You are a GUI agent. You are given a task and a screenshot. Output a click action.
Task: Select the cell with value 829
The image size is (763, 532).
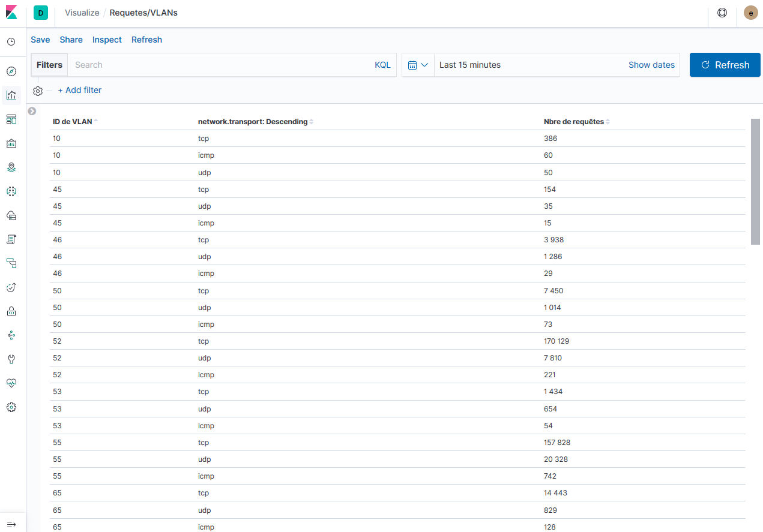pyautogui.click(x=550, y=510)
